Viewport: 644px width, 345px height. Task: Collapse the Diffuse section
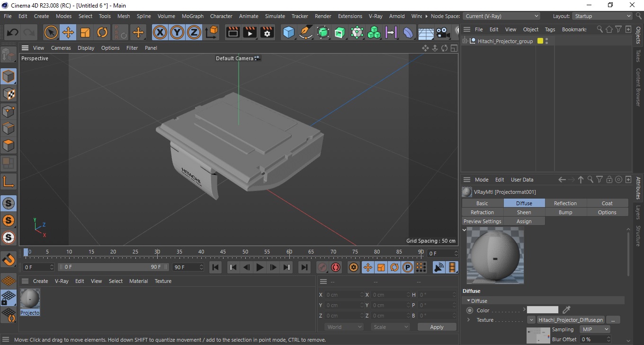[469, 301]
